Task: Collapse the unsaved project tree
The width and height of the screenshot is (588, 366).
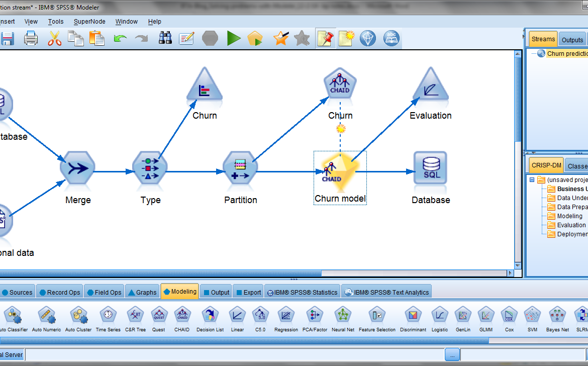Action: coord(532,179)
